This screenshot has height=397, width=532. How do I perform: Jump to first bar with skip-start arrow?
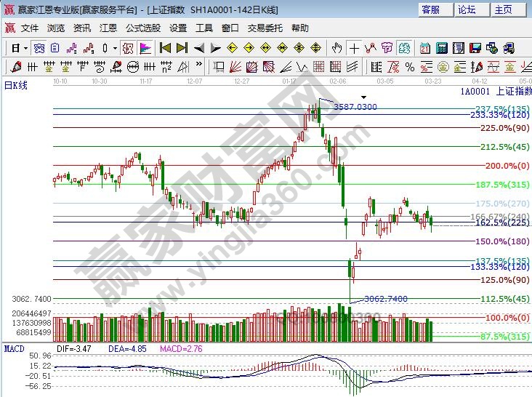165,48
